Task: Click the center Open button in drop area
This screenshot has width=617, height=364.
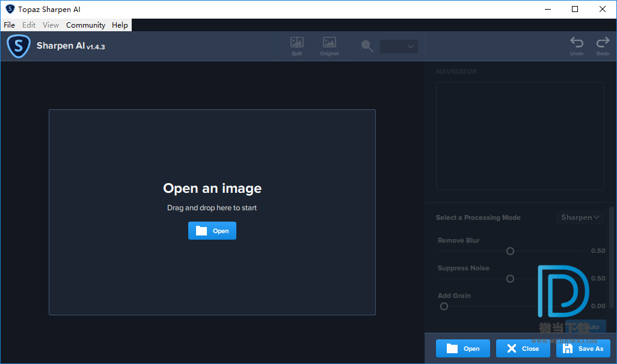Action: coord(212,231)
